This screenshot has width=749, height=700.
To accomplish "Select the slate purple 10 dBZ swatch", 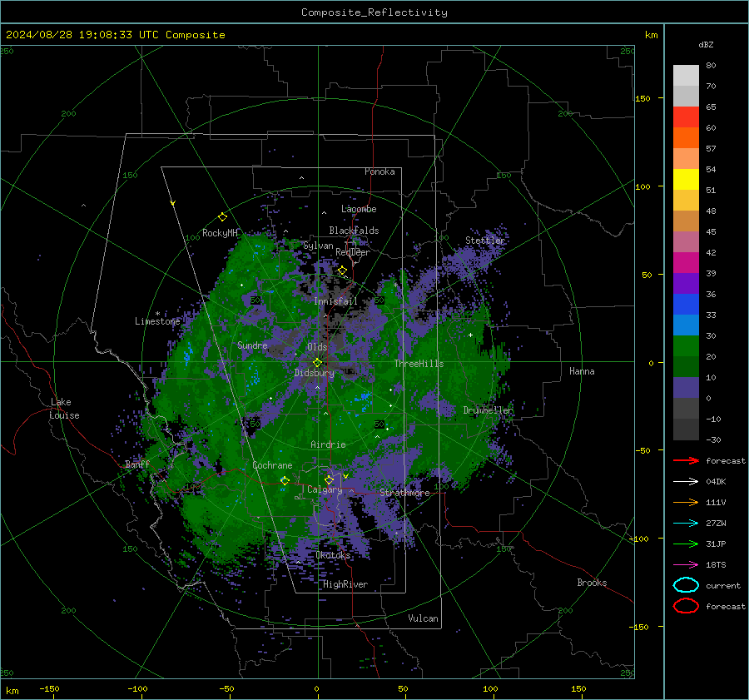I will (686, 387).
